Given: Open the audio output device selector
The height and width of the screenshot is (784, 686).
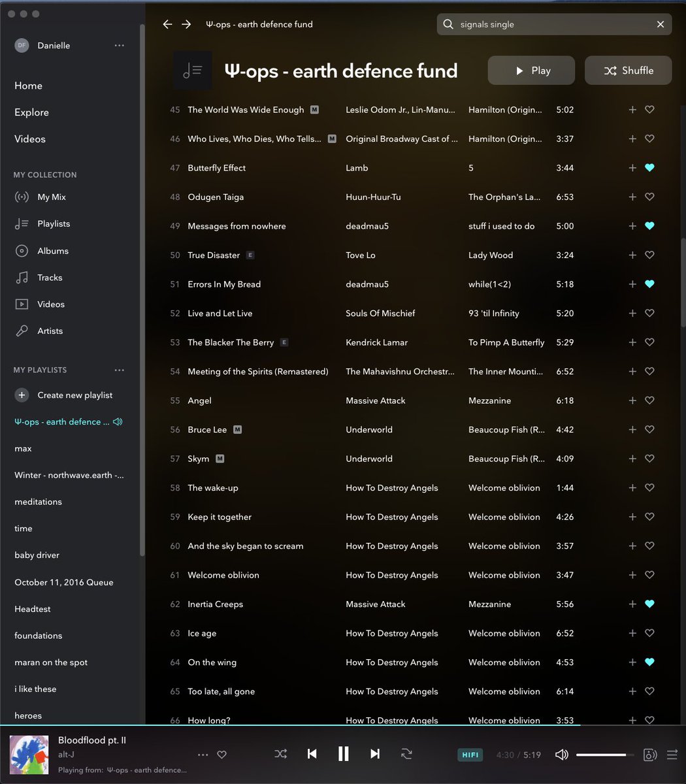Looking at the screenshot, I should click(x=650, y=755).
